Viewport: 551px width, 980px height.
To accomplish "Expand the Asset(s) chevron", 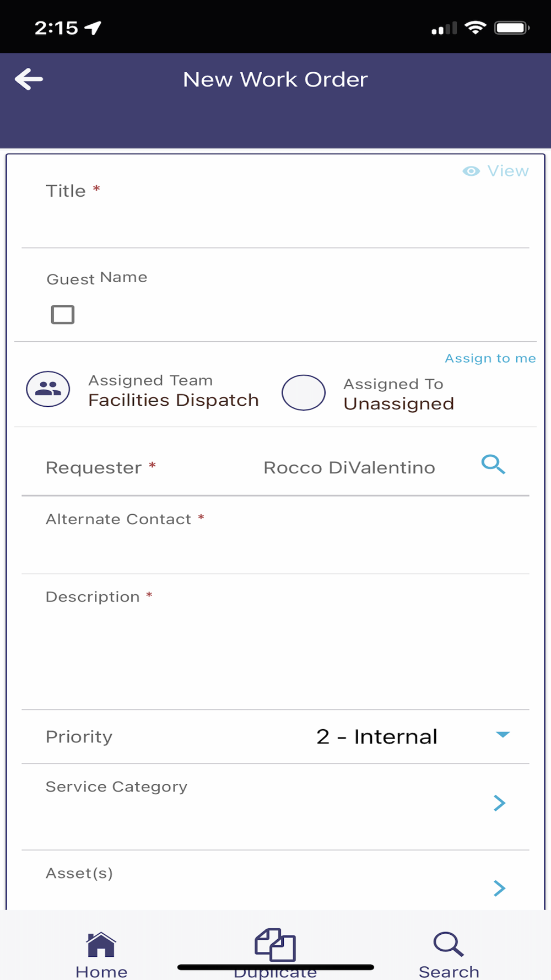I will coord(499,888).
